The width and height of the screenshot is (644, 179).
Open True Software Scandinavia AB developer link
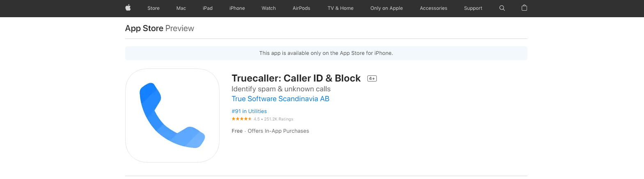(x=280, y=99)
